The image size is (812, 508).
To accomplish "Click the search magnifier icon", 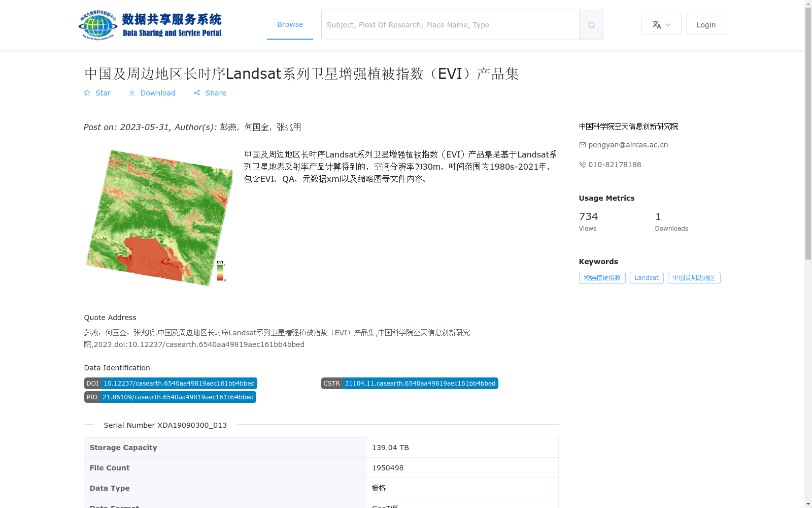I will click(591, 25).
